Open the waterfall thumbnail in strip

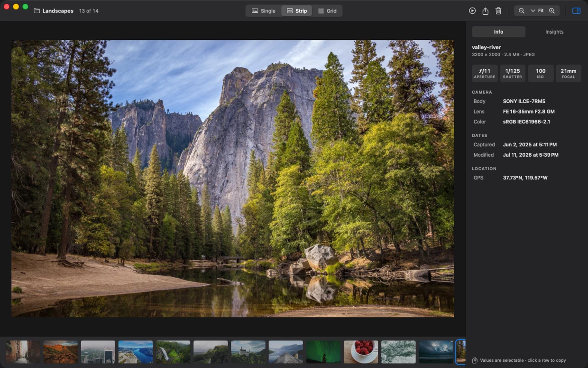[x=173, y=352]
